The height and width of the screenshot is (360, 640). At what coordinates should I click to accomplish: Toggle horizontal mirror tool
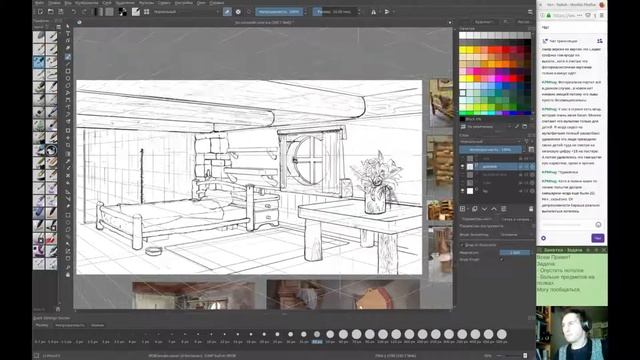point(373,12)
